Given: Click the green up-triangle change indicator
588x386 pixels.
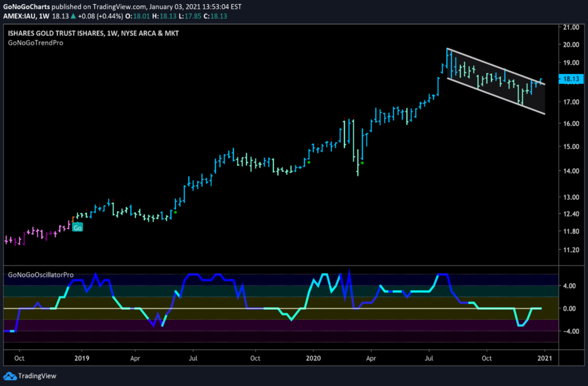Looking at the screenshot, I should 73,16.
